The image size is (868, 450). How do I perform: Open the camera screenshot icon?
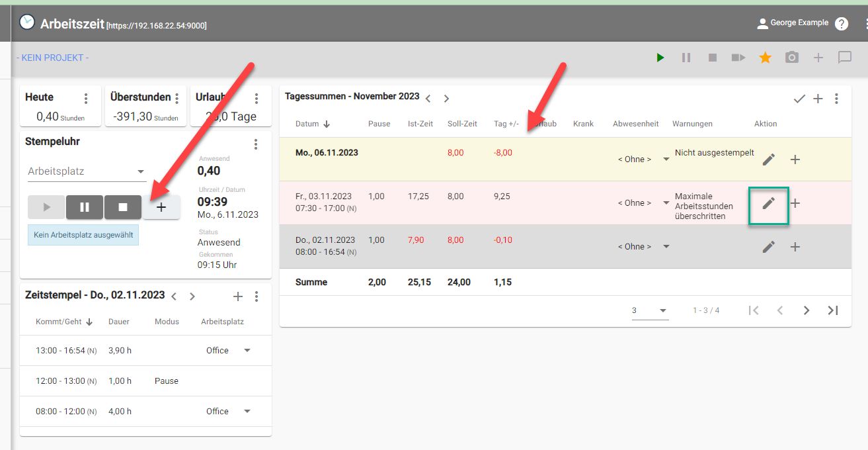(x=791, y=58)
